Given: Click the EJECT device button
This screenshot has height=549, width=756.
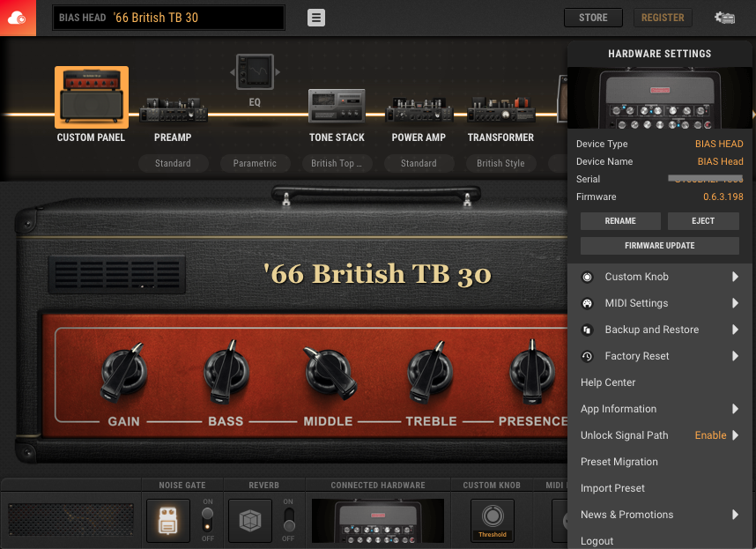Looking at the screenshot, I should (x=703, y=221).
